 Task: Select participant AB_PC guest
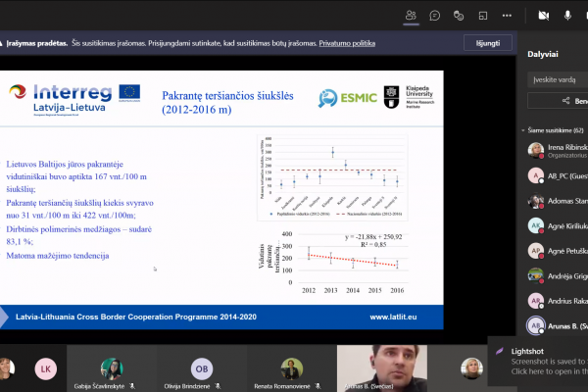point(557,176)
